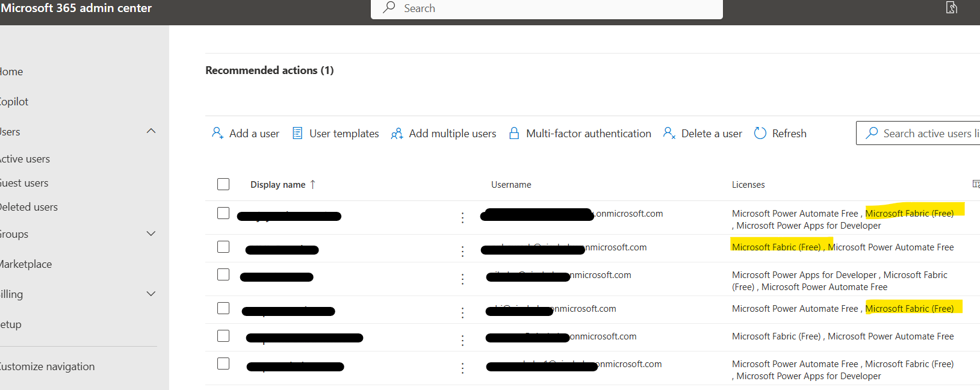
Task: Check the first user row checkbox
Action: [223, 213]
